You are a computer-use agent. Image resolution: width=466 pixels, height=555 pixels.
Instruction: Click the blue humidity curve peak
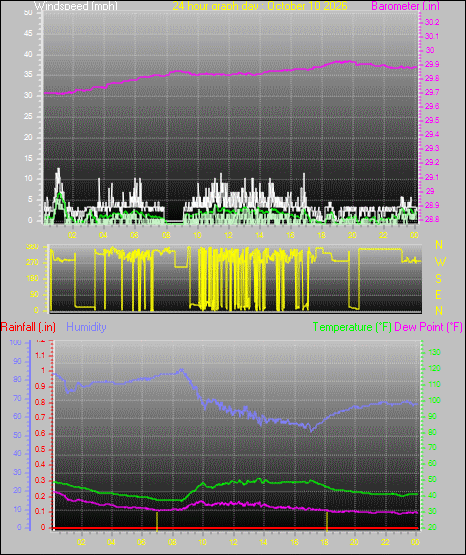pyautogui.click(x=182, y=370)
